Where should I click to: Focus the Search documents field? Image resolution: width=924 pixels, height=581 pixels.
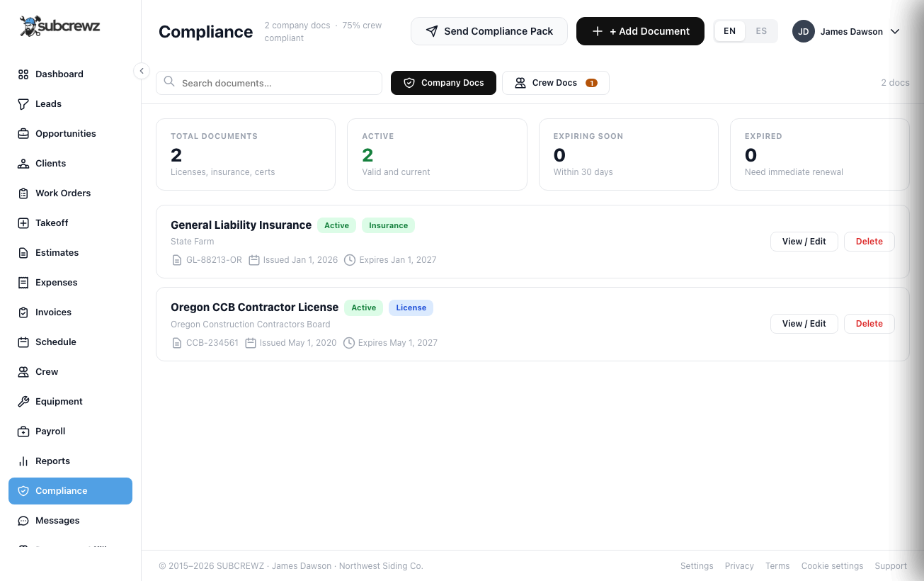[x=269, y=83]
